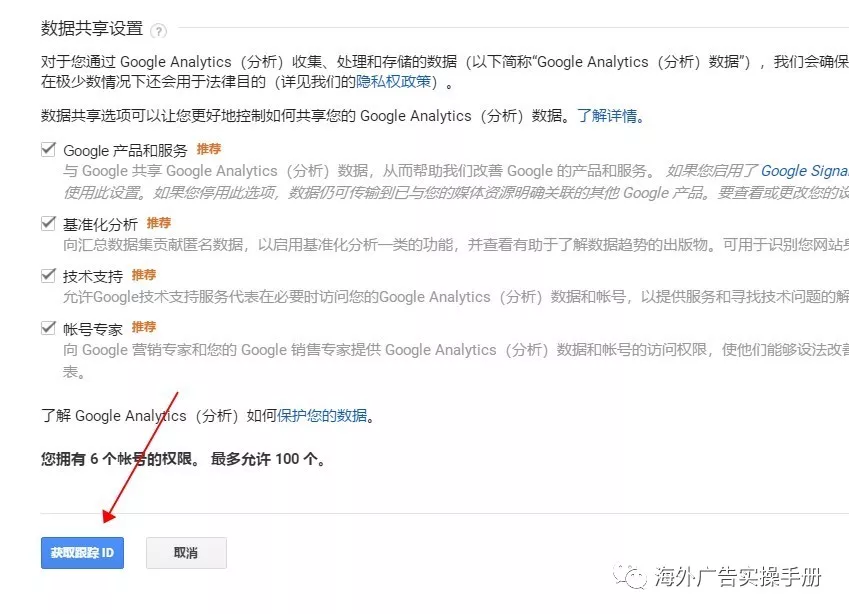Click the 推荐 badge next to 技术支持
Viewport: 849px width, 614px height.
pyautogui.click(x=144, y=275)
